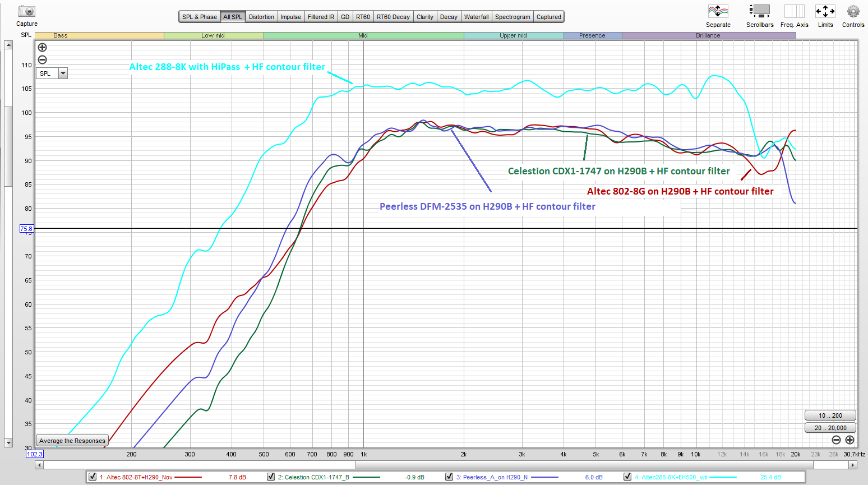Click the Celestion CDX1-1747 on H290B annotation

(619, 171)
